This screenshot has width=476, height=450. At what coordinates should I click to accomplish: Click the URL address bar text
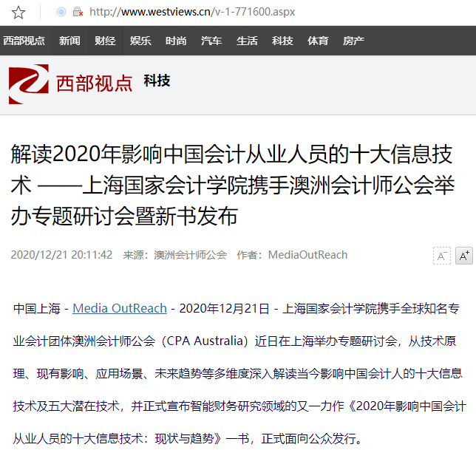coord(192,12)
